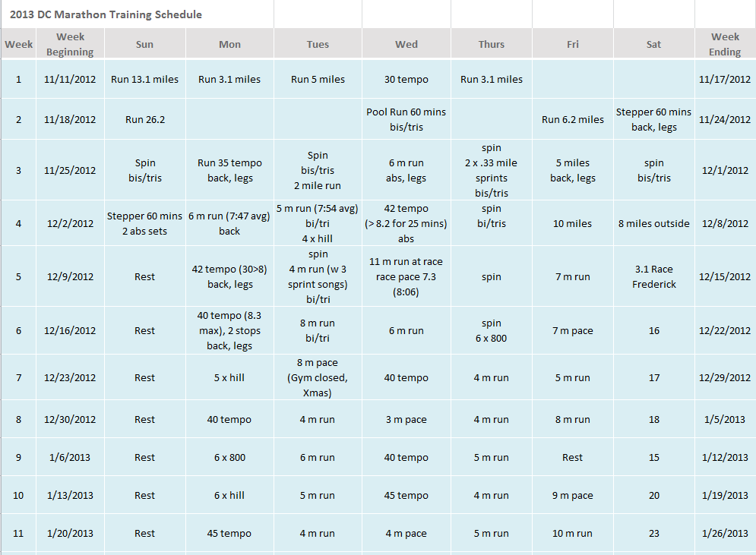Click week ending date 1/26/2013

(x=725, y=533)
